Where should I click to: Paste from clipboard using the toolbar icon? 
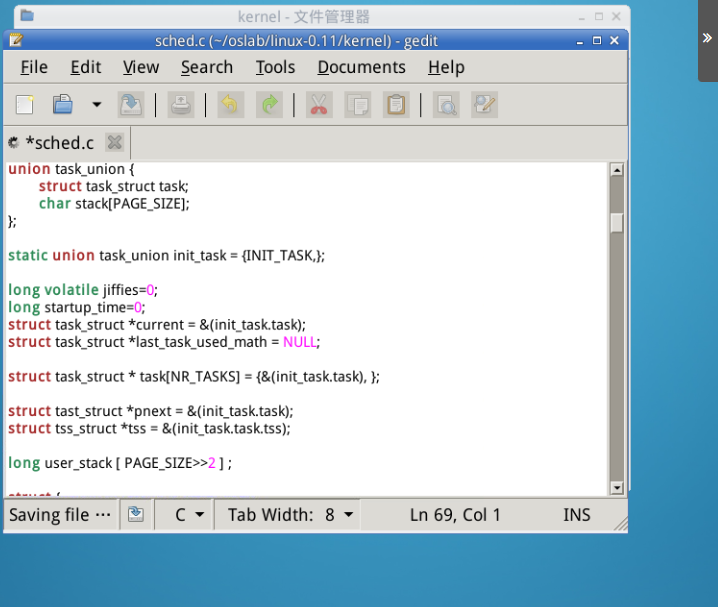pos(396,105)
